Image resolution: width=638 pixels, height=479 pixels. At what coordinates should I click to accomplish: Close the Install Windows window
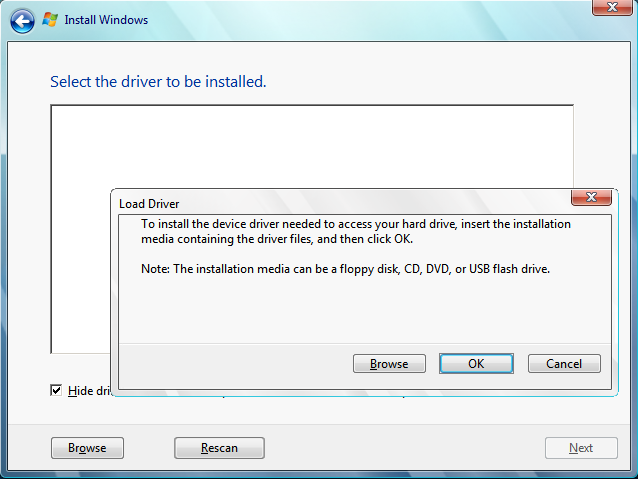tap(610, 9)
